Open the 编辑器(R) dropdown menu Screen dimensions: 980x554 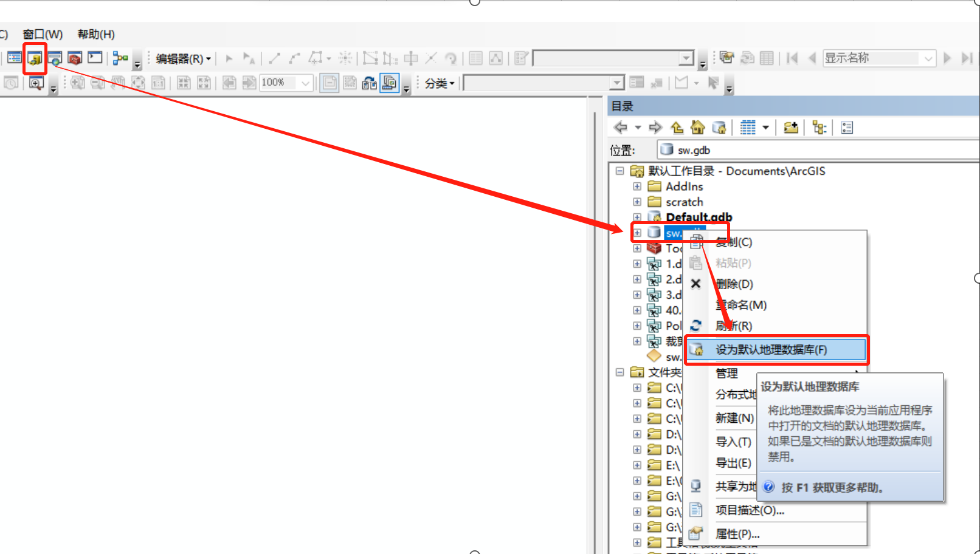tap(183, 59)
